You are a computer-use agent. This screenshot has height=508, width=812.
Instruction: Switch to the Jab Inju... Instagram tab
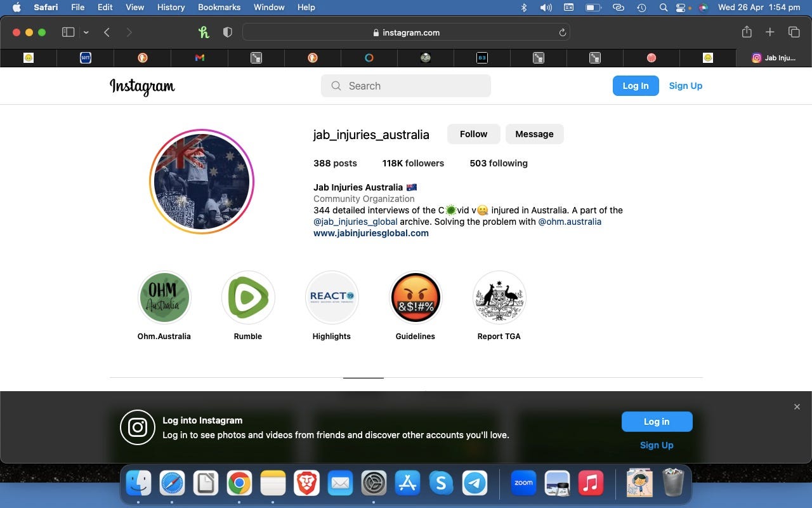coord(774,58)
